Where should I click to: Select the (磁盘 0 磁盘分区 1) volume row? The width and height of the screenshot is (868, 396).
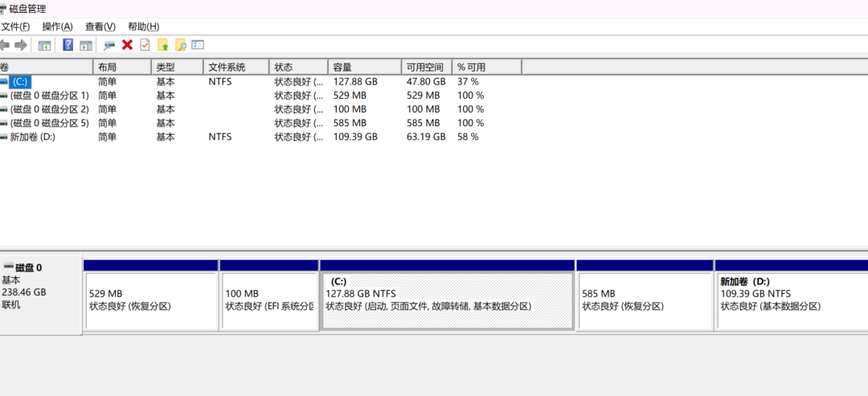[49, 96]
